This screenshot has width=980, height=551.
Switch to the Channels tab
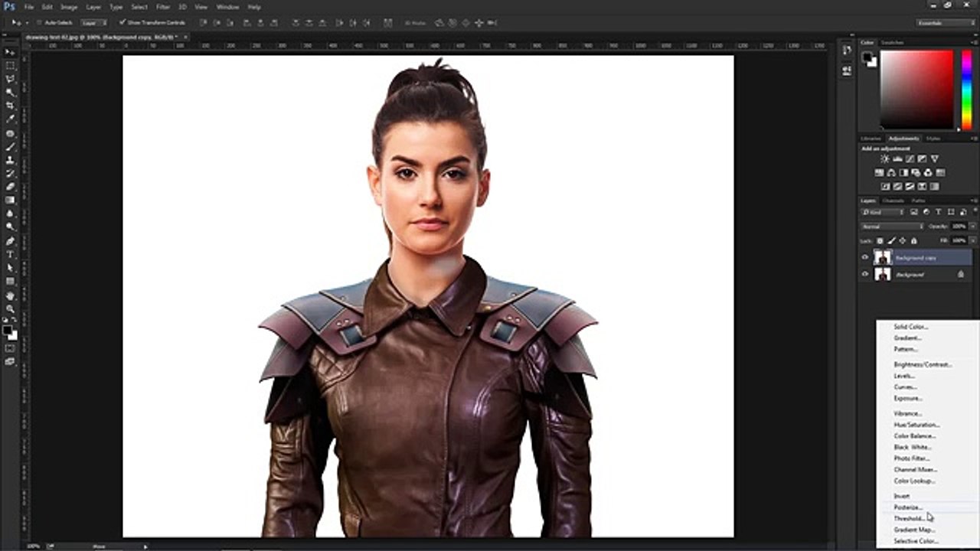click(893, 201)
